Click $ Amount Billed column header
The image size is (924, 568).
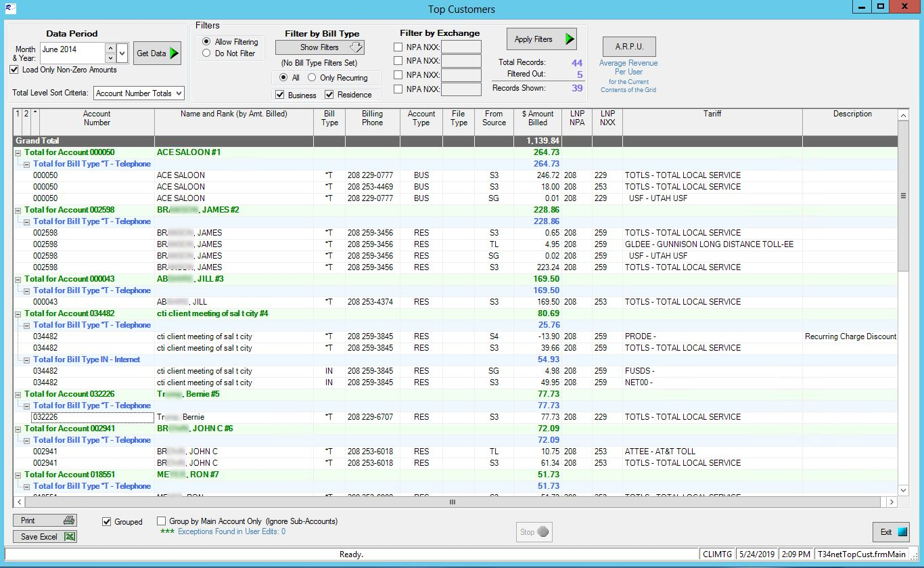tap(538, 122)
